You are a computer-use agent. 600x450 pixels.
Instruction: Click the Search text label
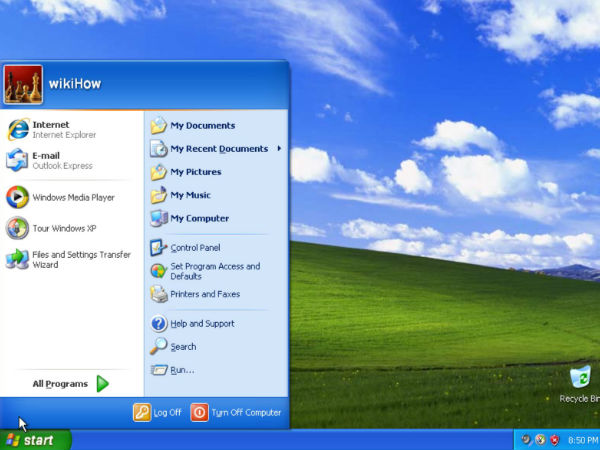click(183, 347)
